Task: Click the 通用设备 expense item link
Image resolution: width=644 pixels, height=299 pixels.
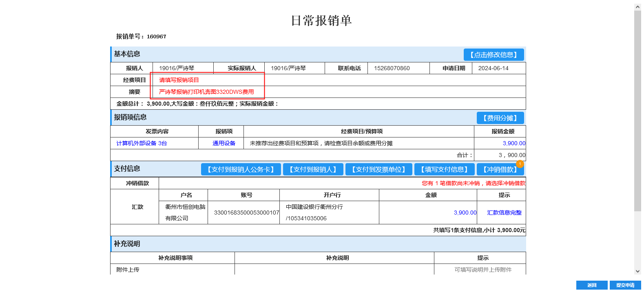Action: point(224,143)
